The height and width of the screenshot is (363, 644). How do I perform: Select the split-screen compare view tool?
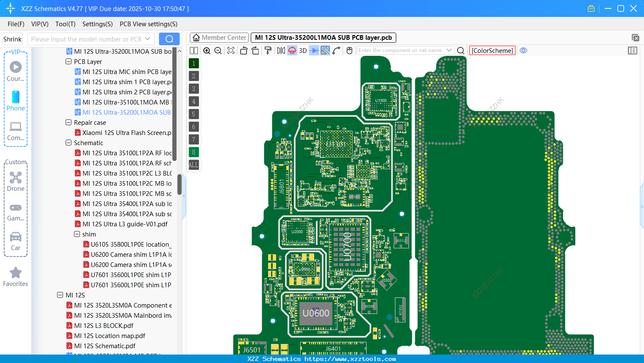pyautogui.click(x=194, y=50)
